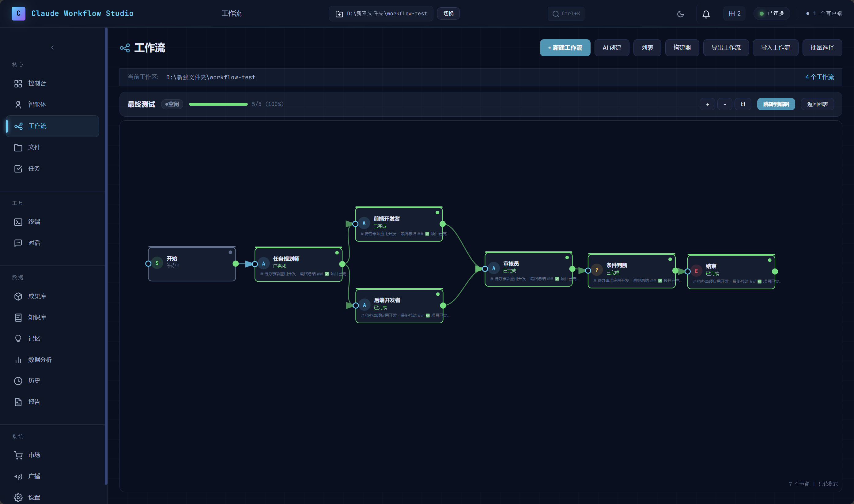
Task: Click the 空闲 status badge
Action: point(172,104)
